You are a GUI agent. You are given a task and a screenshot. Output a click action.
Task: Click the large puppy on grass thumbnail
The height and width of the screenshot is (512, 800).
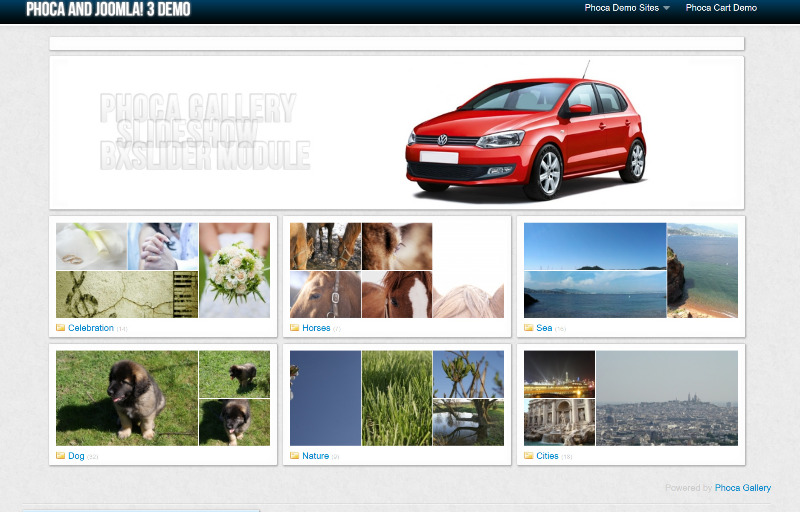[127, 398]
